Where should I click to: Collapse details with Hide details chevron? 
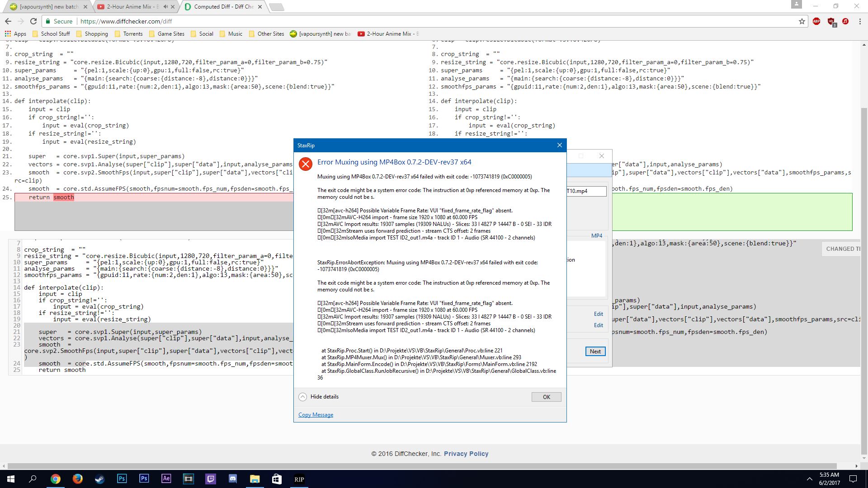[x=302, y=397]
